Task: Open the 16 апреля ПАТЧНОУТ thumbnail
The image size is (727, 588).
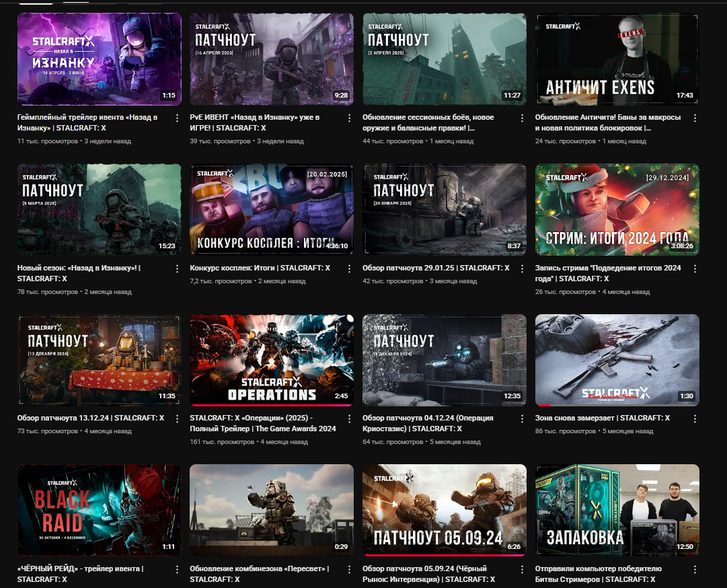Action: point(272,59)
